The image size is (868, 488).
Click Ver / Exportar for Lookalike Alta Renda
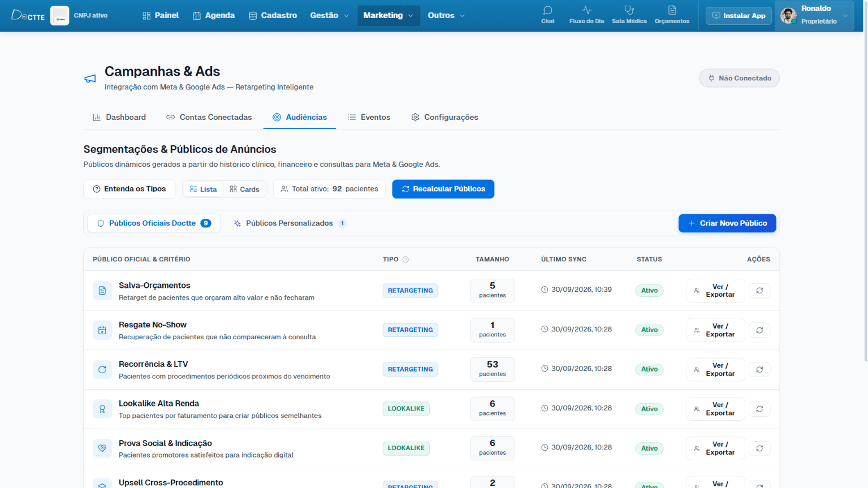pyautogui.click(x=715, y=409)
